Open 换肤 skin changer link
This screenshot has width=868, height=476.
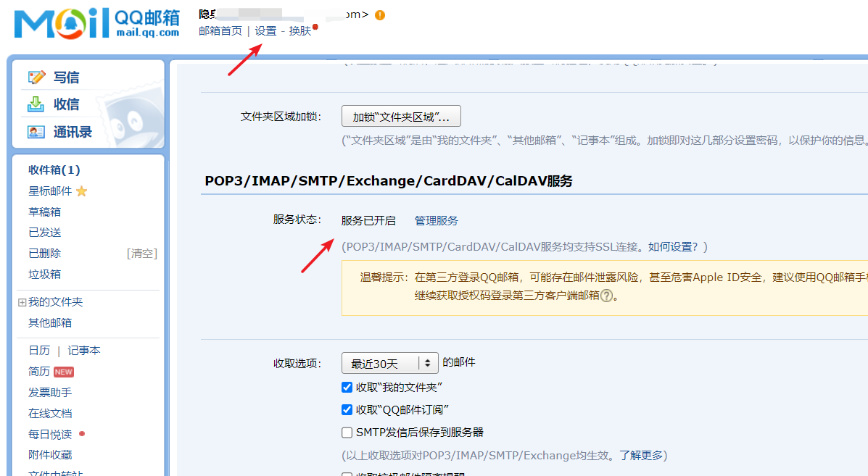click(x=300, y=31)
